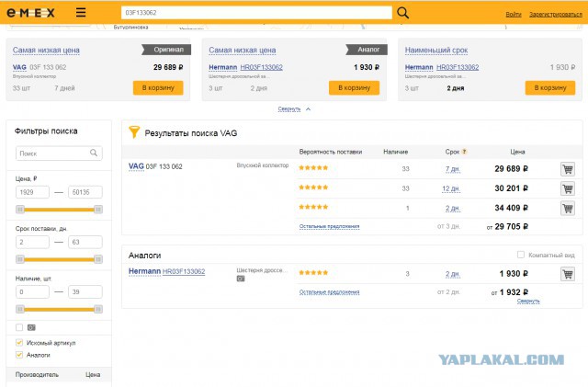Open HR03F133062 link in Аналоги list
Screen dimensions: 588x387
point(184,271)
